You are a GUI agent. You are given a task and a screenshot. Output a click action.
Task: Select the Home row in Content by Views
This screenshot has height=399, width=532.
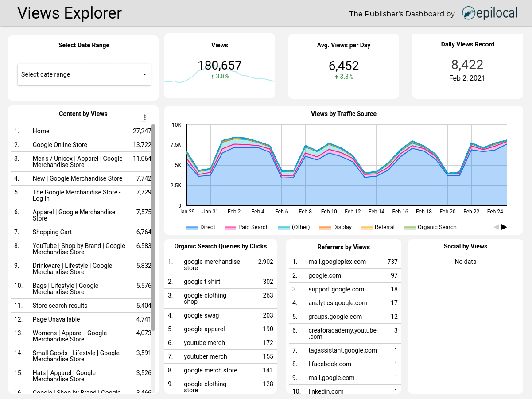(x=80, y=131)
